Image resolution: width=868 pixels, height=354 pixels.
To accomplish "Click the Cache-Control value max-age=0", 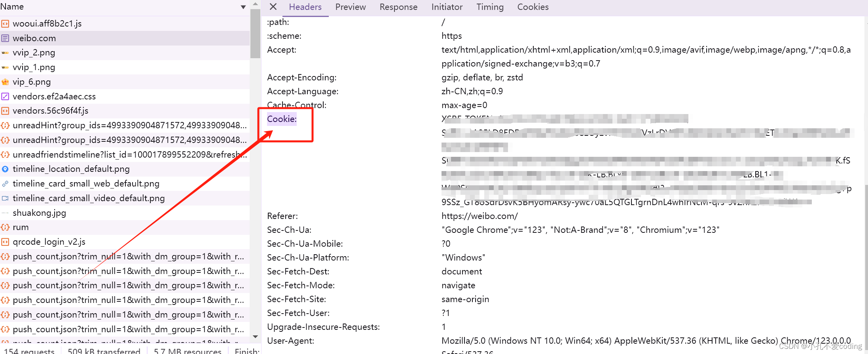I will point(464,105).
